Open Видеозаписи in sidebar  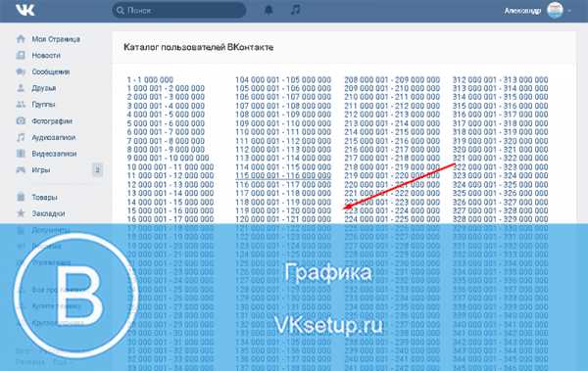tap(54, 154)
